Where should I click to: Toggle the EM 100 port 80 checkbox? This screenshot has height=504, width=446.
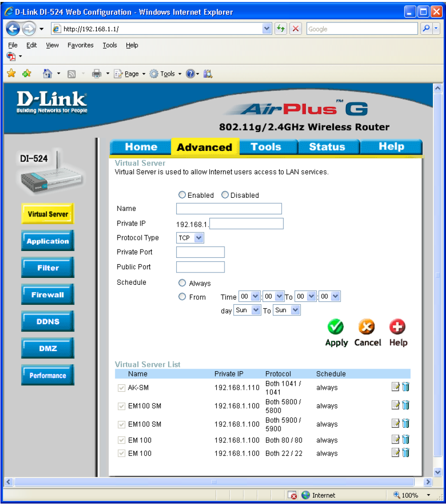pos(122,440)
